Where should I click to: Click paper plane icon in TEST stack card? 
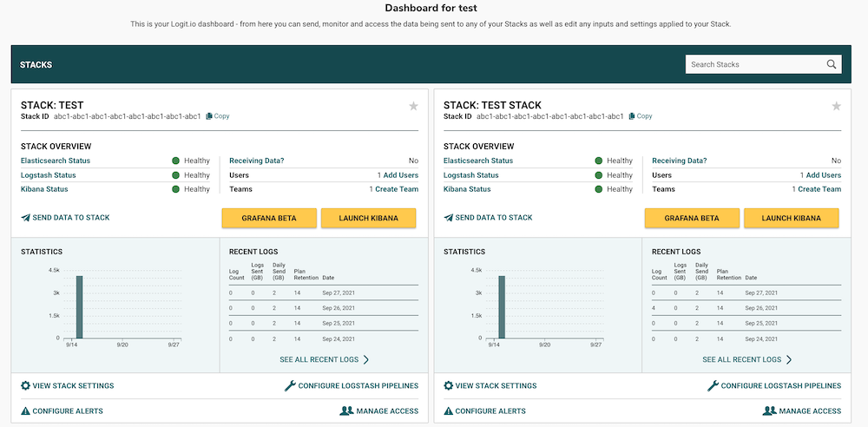point(25,218)
